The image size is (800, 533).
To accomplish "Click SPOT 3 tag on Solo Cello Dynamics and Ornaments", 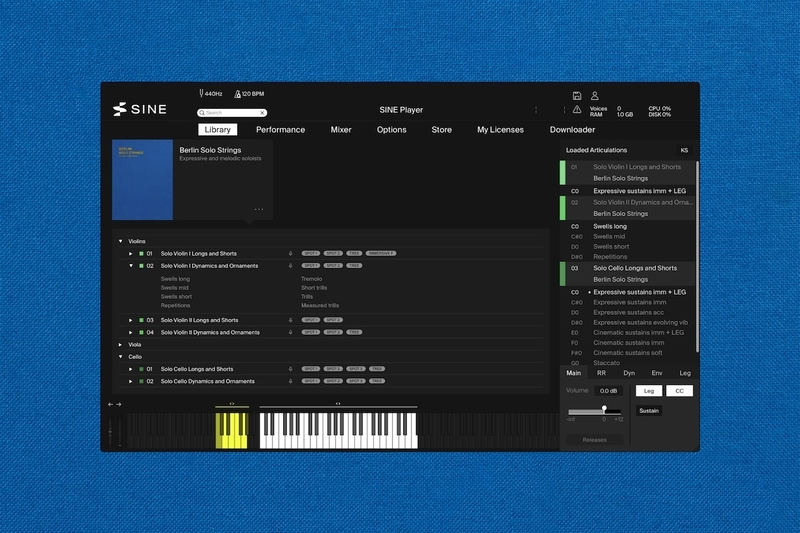I will [x=356, y=381].
